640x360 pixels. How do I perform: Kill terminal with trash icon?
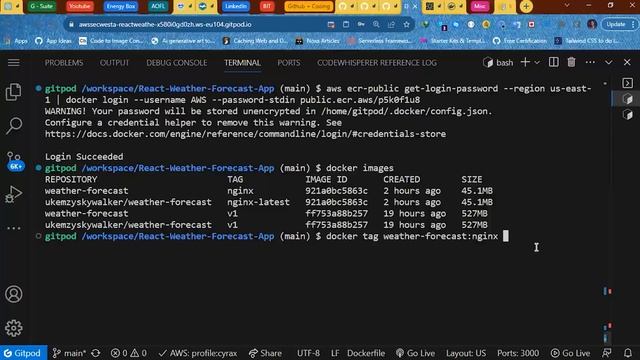[x=571, y=62]
